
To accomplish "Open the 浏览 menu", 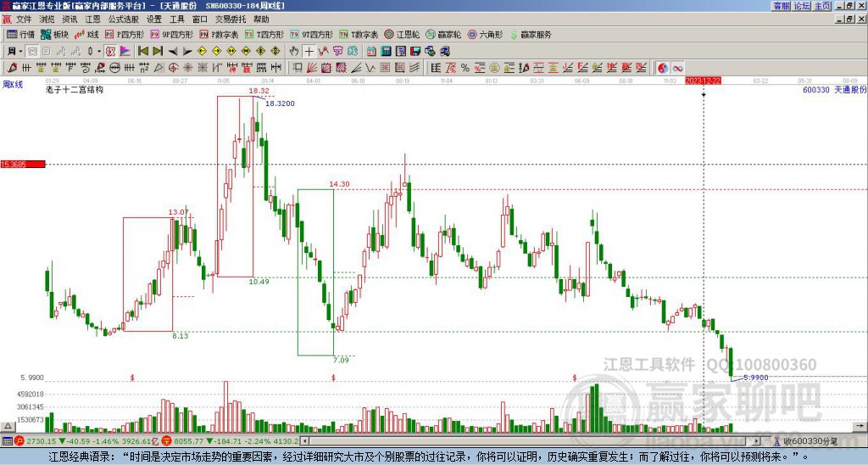I will point(47,20).
